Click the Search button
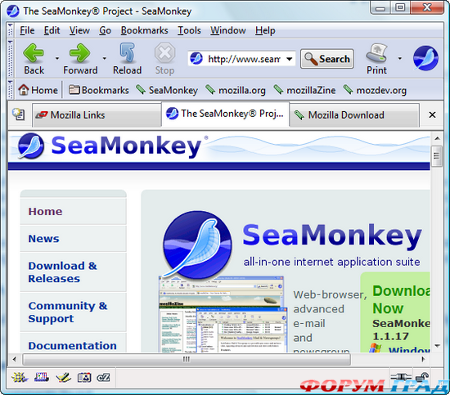 point(327,59)
